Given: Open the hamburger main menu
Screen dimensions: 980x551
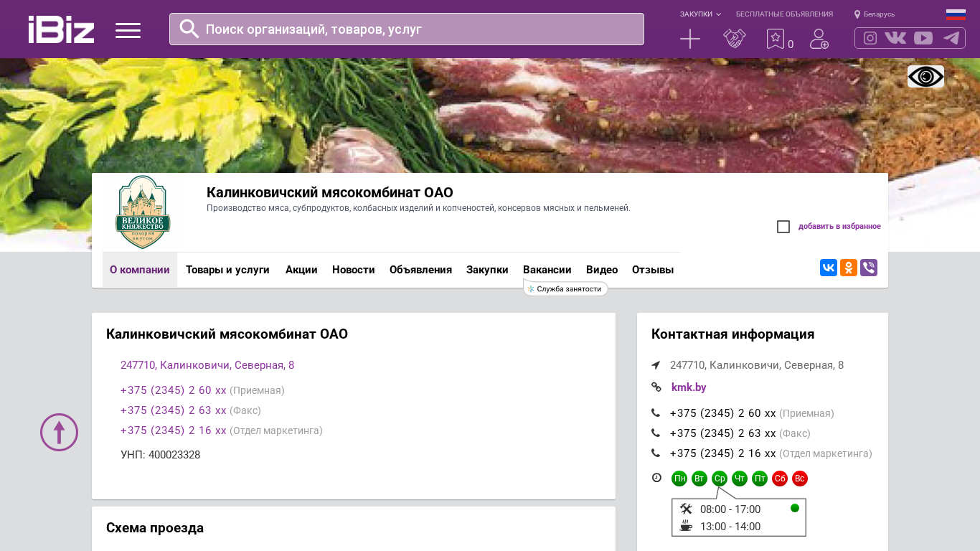Looking at the screenshot, I should (x=128, y=30).
